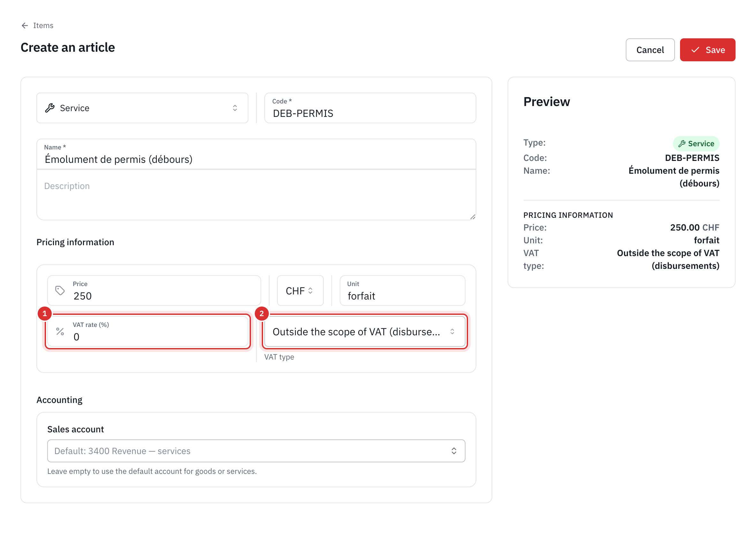Open the VAT type dropdown

(365, 331)
